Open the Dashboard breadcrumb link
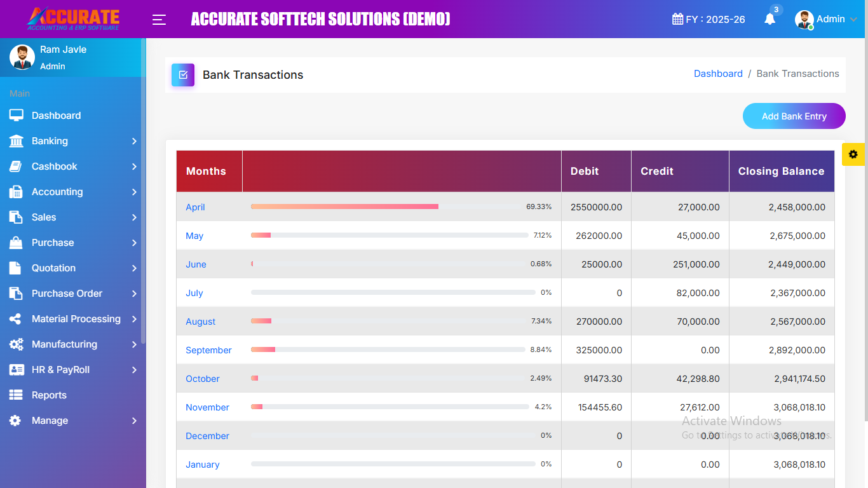This screenshot has width=868, height=488. click(718, 74)
